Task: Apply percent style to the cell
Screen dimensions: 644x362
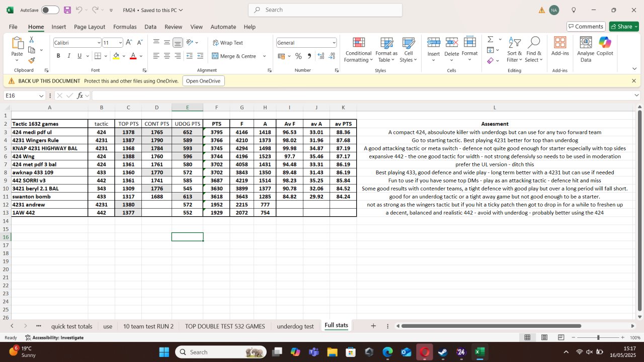Action: pos(298,56)
